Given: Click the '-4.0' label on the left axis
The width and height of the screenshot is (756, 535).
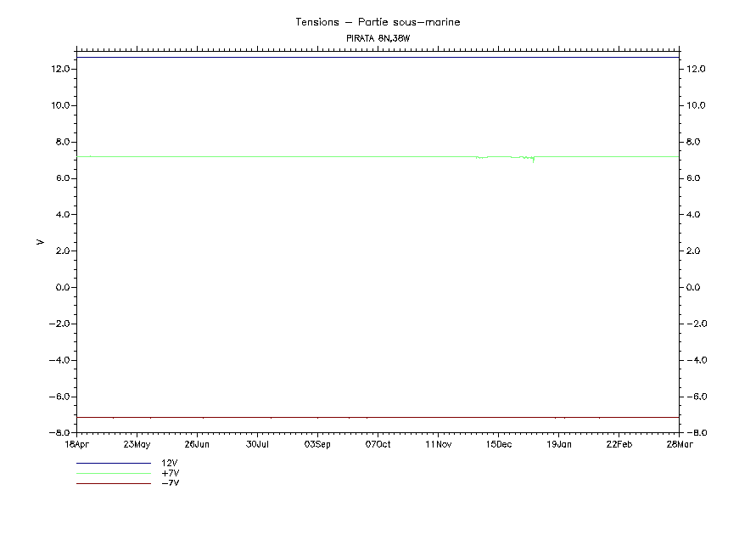Looking at the screenshot, I should coord(60,360).
